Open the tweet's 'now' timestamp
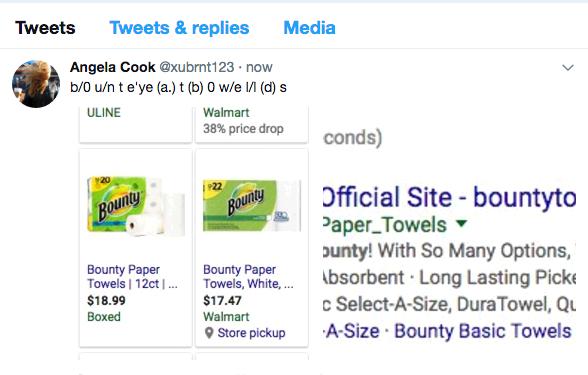This screenshot has height=375, width=588. tap(259, 68)
